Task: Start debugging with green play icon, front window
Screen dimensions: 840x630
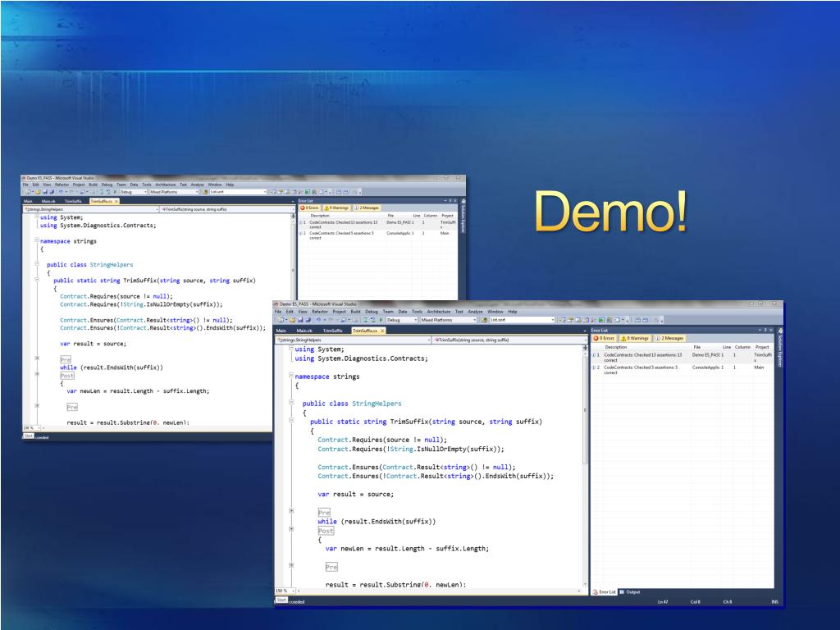Action: coord(381,320)
